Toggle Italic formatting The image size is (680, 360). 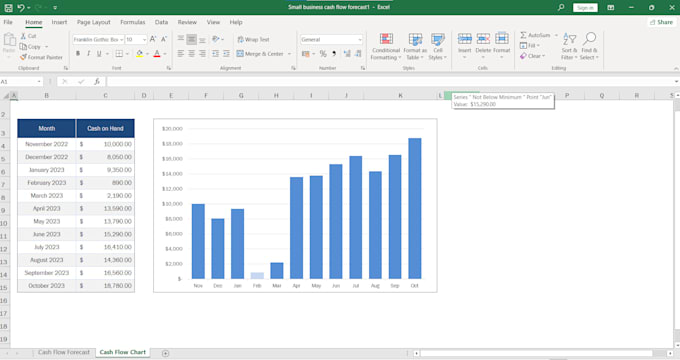tap(88, 54)
